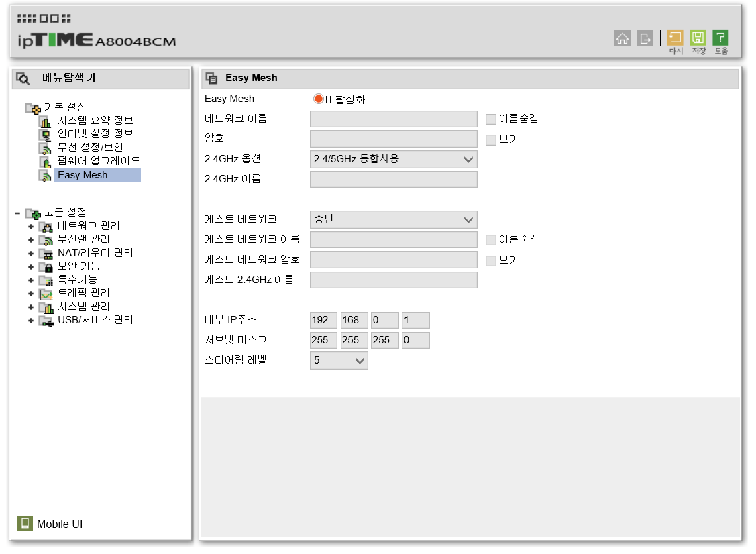Click the 게스트 네트워크 암호 input field
The height and width of the screenshot is (554, 756).
pos(393,260)
